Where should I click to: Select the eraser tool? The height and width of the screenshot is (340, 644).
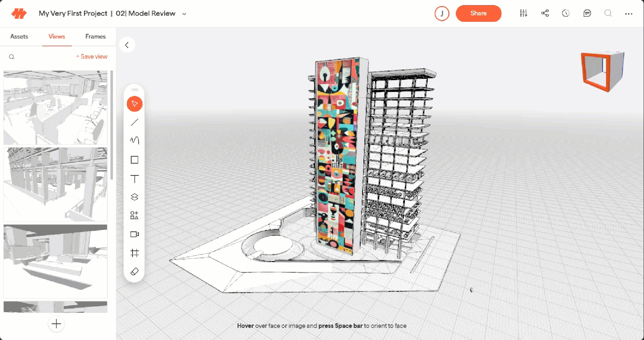[x=135, y=271]
